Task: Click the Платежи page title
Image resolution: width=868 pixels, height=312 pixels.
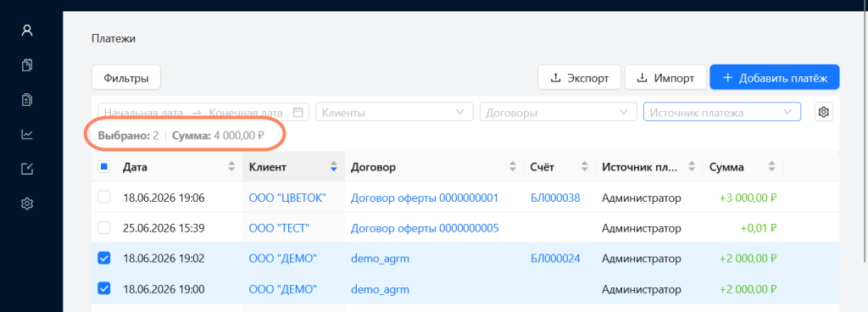Action: pos(114,39)
